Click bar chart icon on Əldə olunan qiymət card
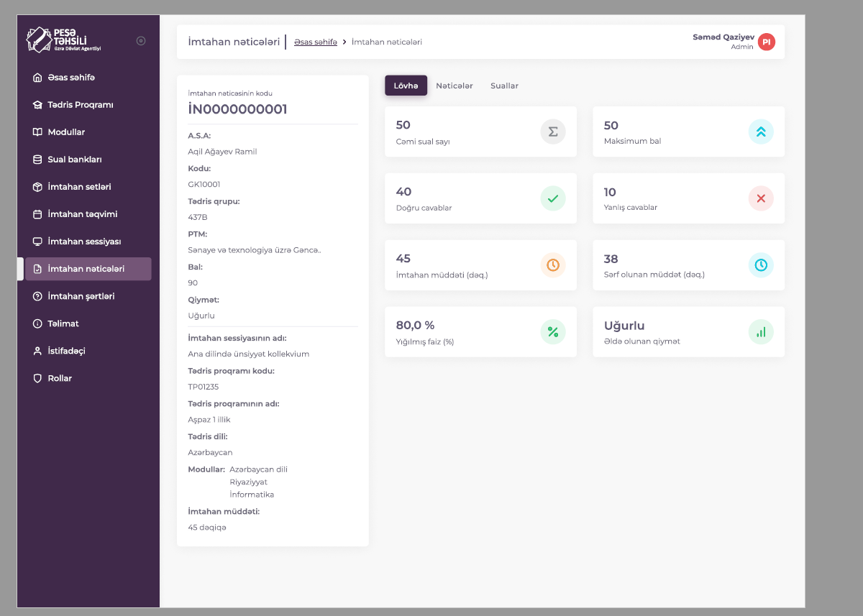 [x=761, y=332]
